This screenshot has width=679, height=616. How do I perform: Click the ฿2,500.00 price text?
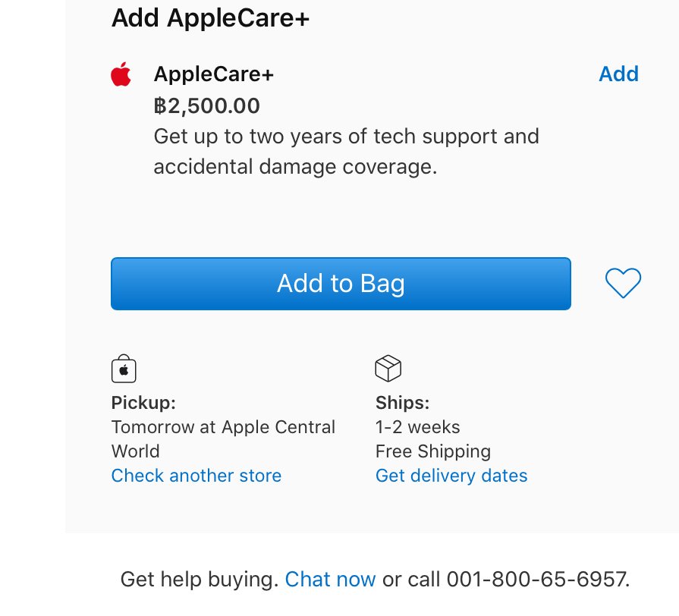(206, 105)
